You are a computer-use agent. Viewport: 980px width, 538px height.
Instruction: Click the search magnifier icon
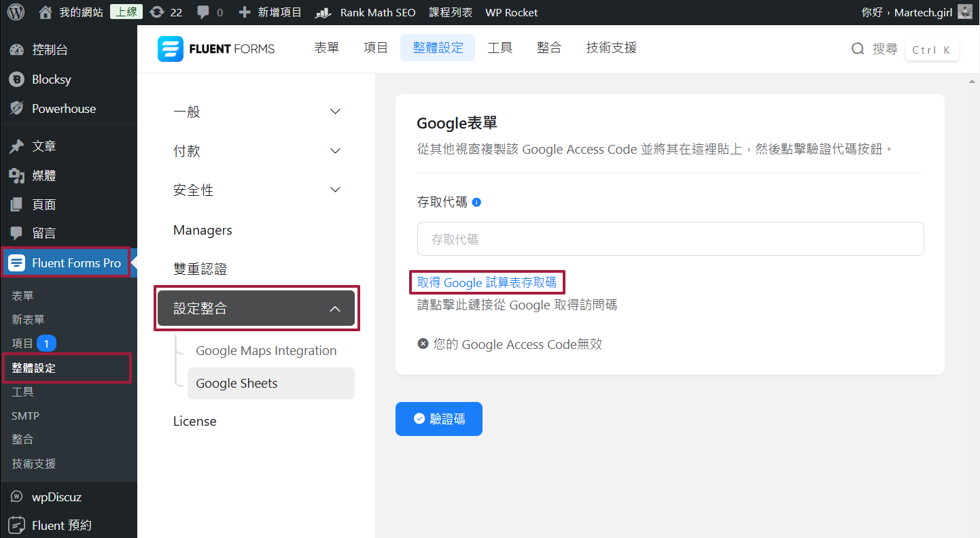coord(858,49)
